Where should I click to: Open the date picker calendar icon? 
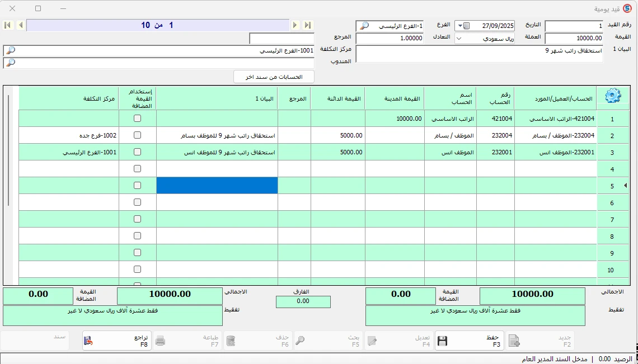point(466,26)
